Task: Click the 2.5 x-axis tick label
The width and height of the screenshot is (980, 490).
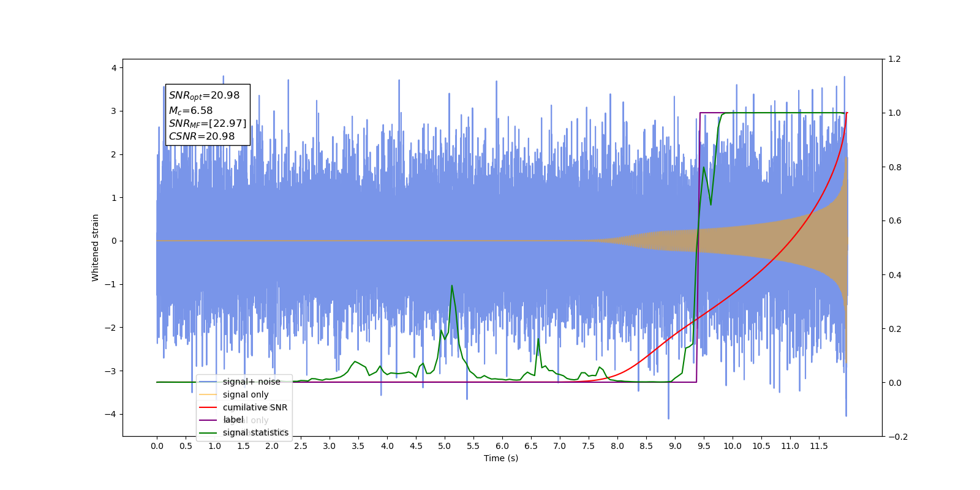Action: (x=301, y=446)
